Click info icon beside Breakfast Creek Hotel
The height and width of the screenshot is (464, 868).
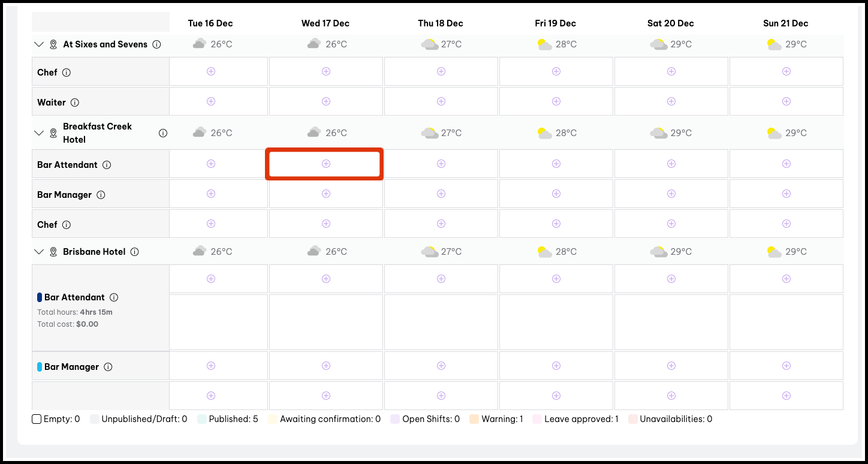(163, 133)
